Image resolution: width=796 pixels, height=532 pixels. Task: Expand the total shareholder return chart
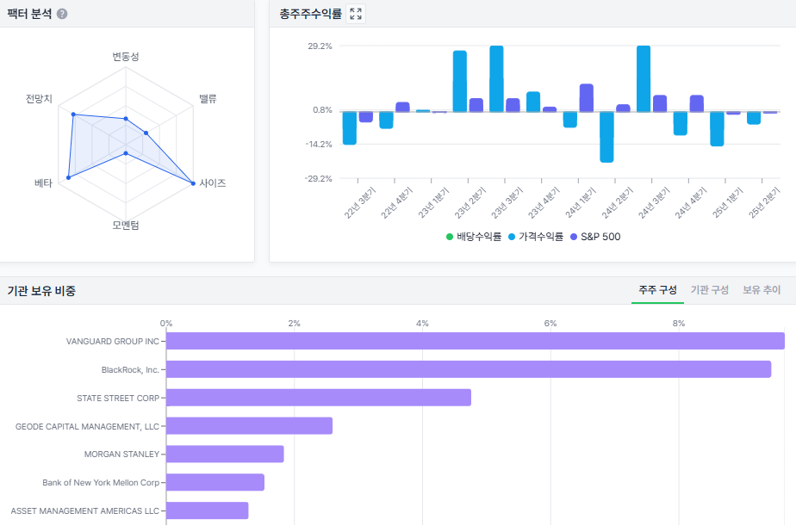(x=356, y=14)
